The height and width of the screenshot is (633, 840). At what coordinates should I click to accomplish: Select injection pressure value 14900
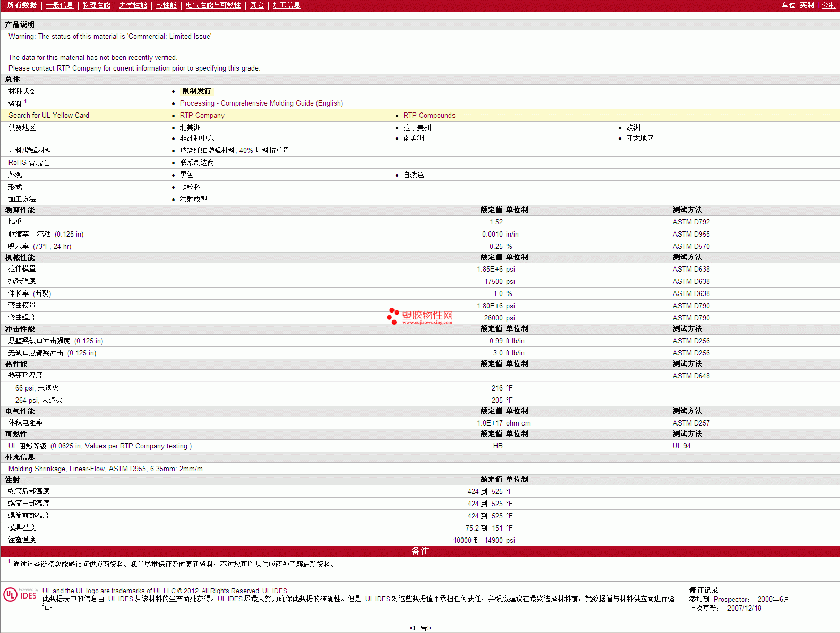(x=493, y=540)
